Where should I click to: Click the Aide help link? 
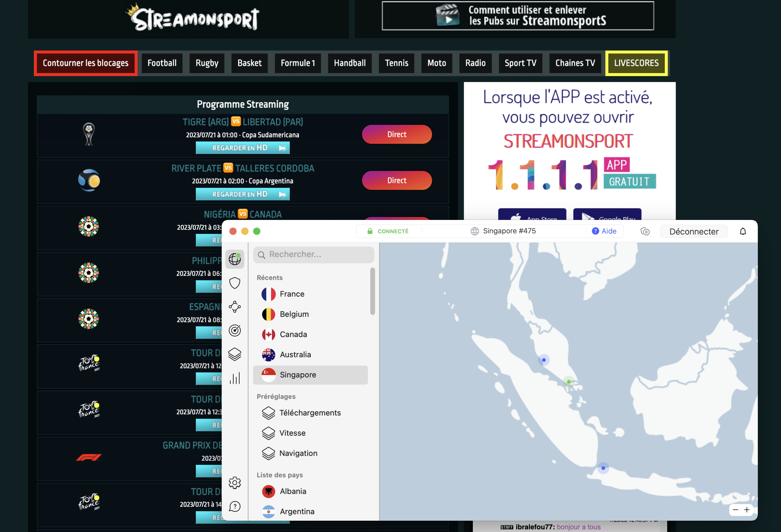point(604,231)
